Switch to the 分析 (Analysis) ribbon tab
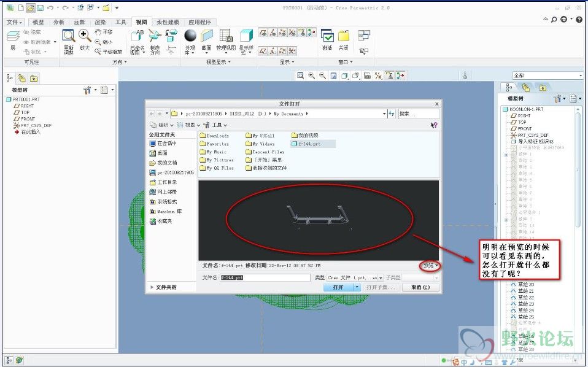 (59, 22)
